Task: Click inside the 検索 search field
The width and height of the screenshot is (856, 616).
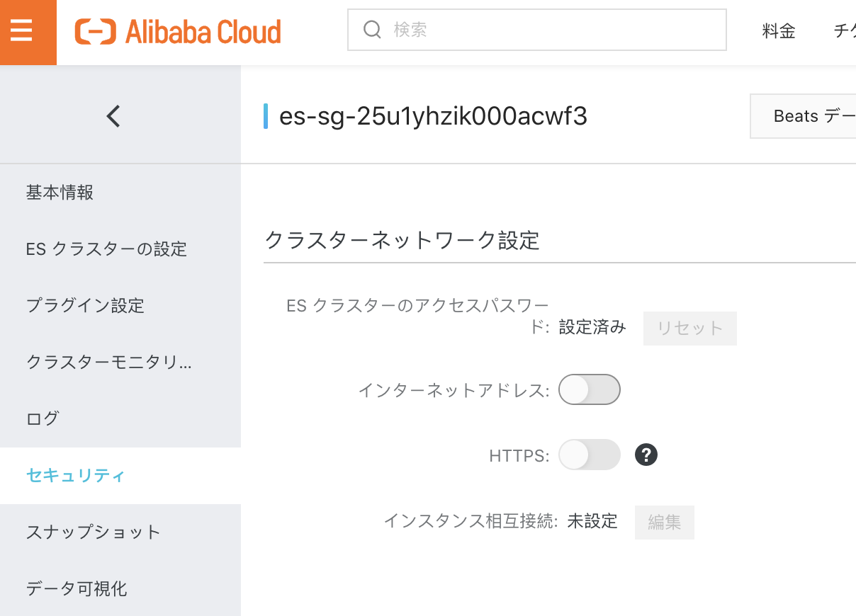Action: (536, 30)
